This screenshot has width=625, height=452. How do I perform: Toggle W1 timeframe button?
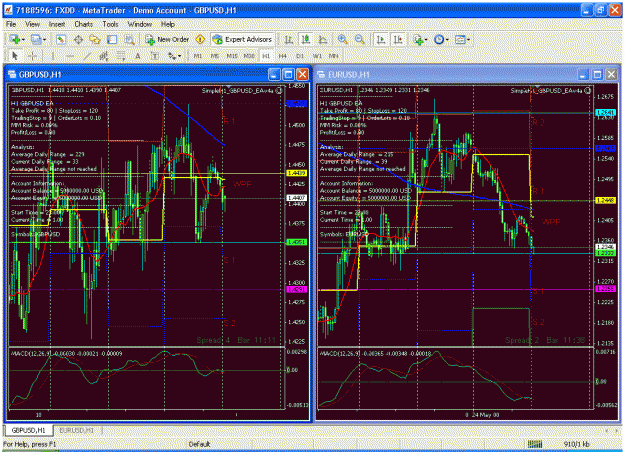click(317, 56)
